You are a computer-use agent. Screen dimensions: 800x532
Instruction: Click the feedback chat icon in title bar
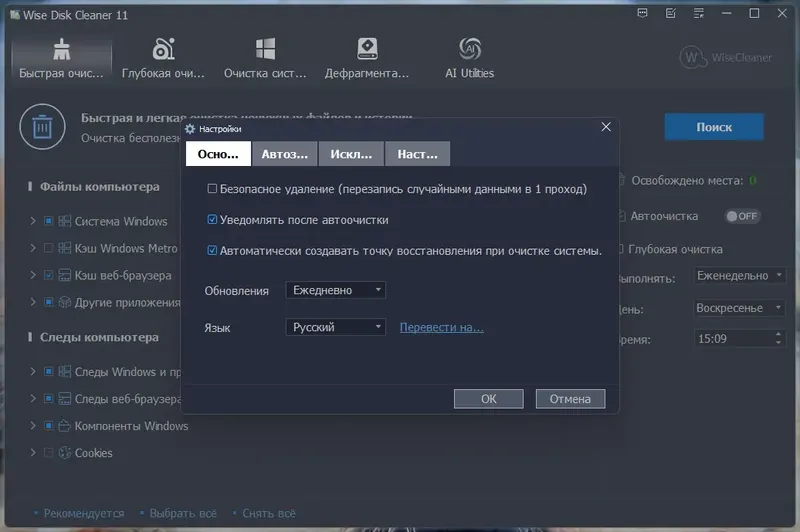(x=642, y=13)
